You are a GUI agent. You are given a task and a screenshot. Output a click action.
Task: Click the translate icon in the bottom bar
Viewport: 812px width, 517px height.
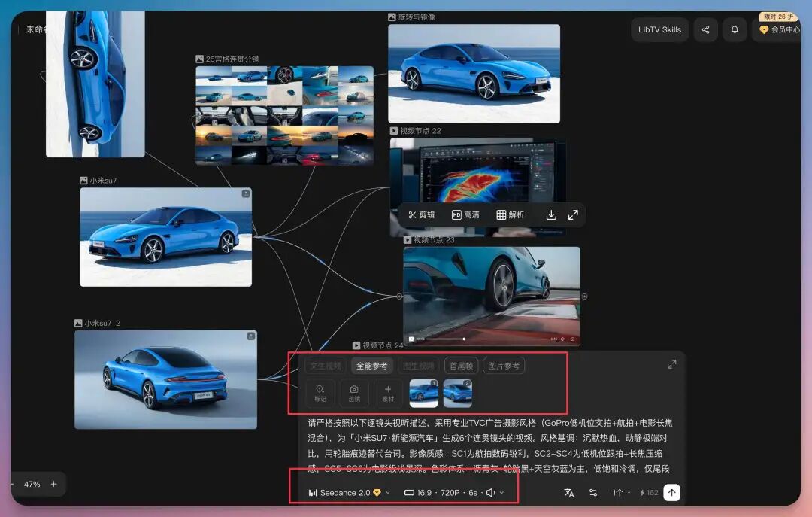click(568, 493)
